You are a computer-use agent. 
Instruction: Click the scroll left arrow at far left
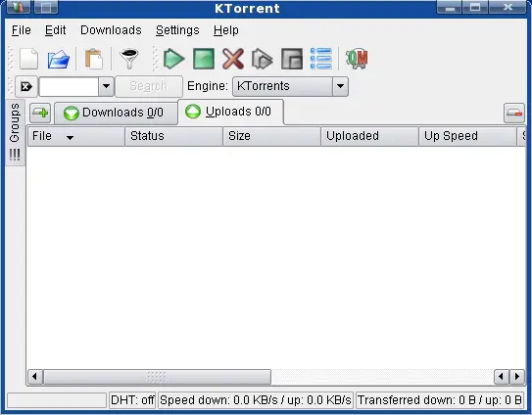pyautogui.click(x=35, y=377)
